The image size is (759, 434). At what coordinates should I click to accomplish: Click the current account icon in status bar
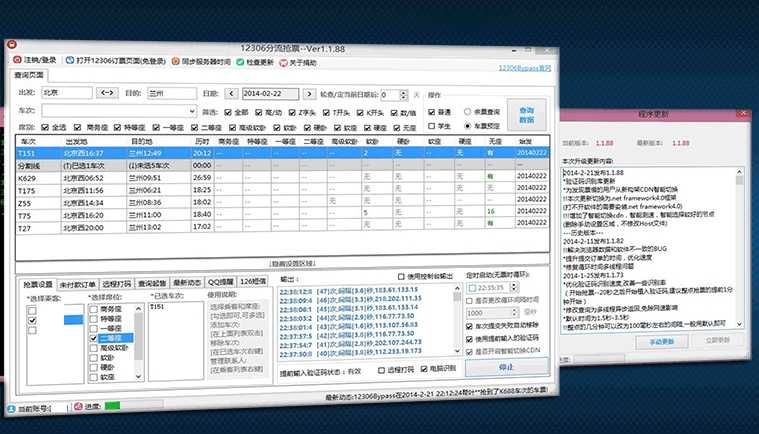[x=12, y=409]
